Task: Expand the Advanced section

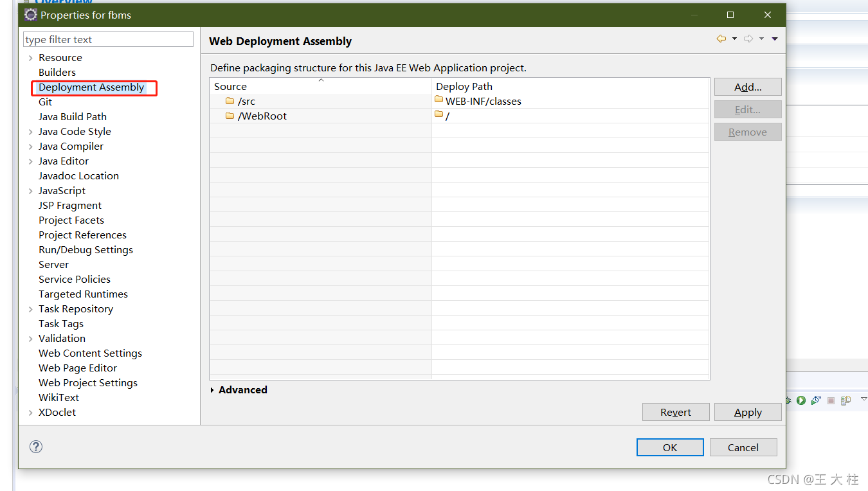Action: [x=213, y=390]
